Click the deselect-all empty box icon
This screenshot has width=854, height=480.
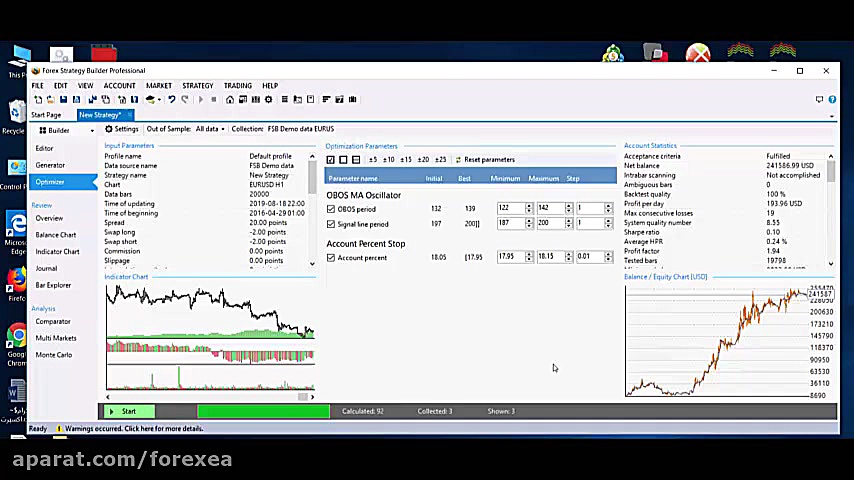point(343,160)
